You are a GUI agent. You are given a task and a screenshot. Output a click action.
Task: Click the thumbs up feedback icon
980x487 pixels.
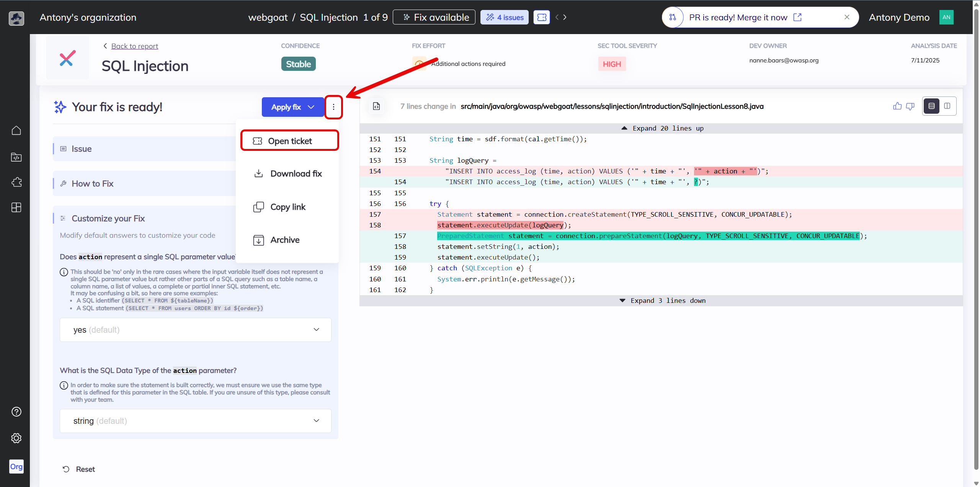[897, 106]
